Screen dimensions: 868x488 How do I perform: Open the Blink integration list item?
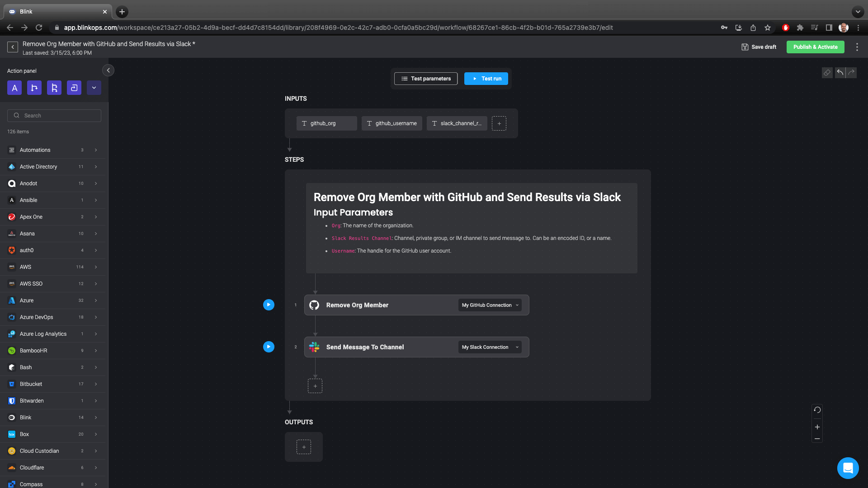52,418
